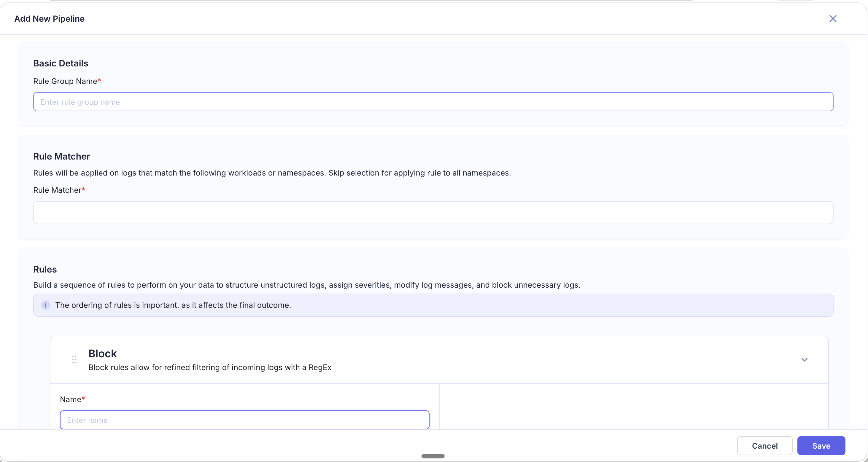Close the Add New Pipeline dialog
Viewport: 868px width, 462px height.
click(833, 19)
